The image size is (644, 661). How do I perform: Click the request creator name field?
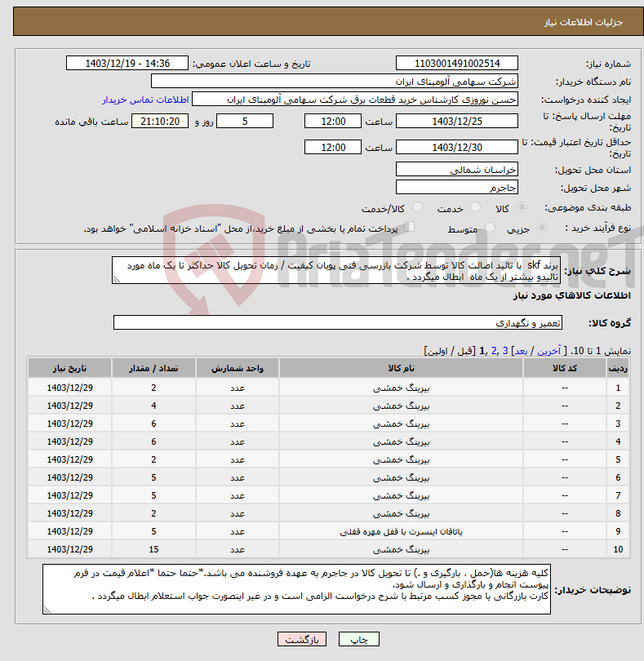click(355, 100)
